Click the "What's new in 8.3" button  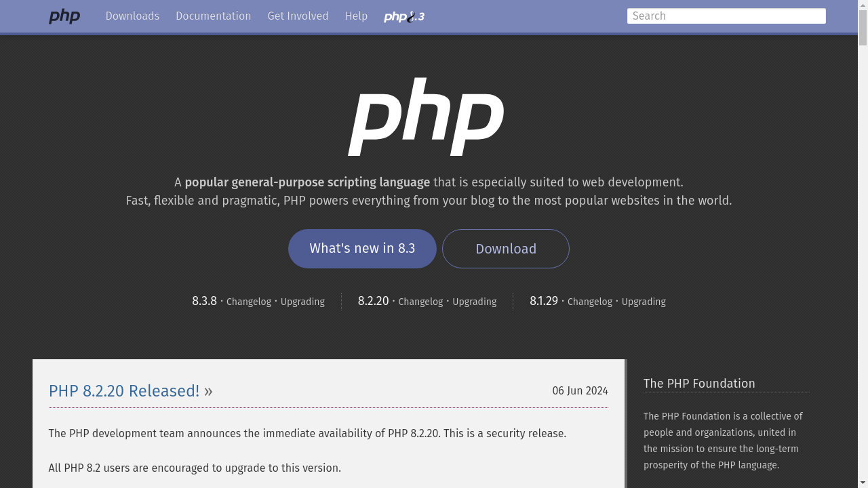coord(362,248)
